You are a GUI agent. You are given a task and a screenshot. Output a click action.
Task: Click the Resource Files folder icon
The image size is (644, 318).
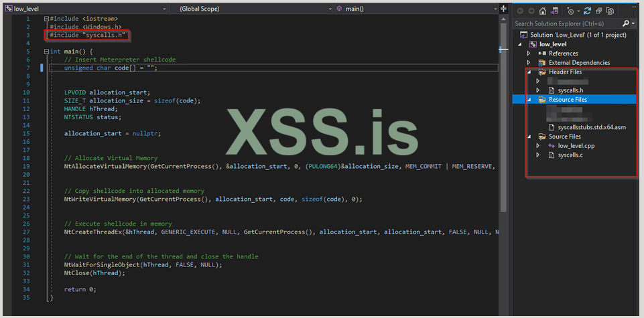542,99
